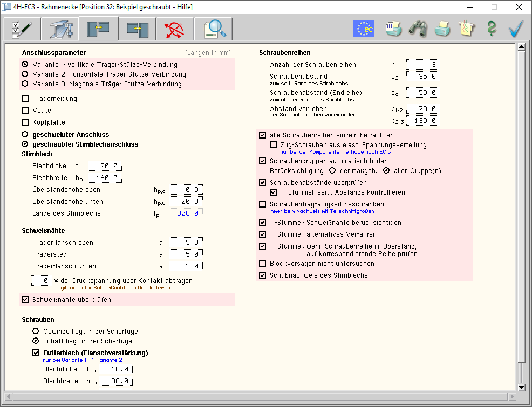Viewport: 532px width, 407px height.
Task: Click Anzahl der Schraubenreihen field
Action: [x=423, y=65]
